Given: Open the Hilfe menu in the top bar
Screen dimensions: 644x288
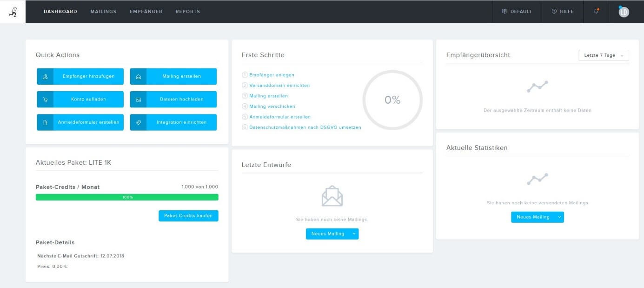Looking at the screenshot, I should 563,12.
